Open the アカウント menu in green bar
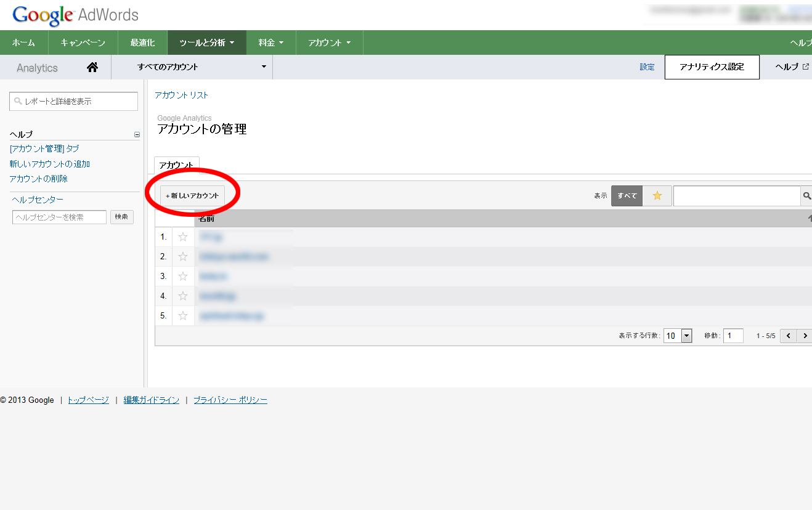 (x=330, y=42)
